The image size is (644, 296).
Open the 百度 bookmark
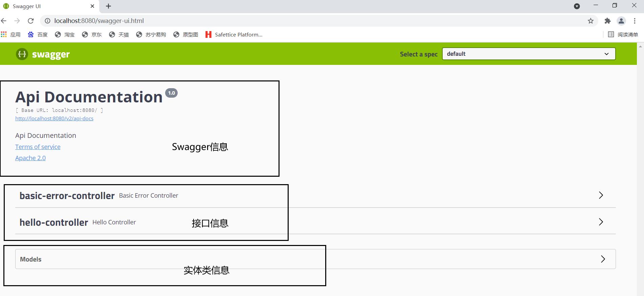click(x=38, y=34)
